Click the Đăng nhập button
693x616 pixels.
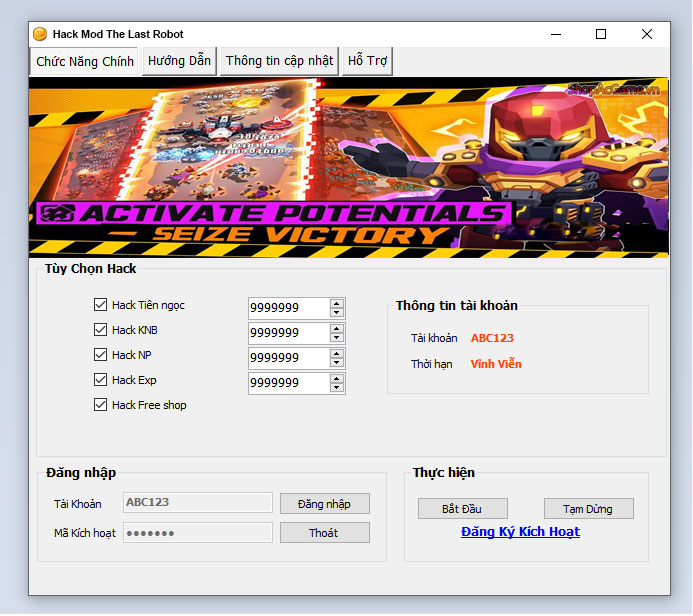point(324,504)
